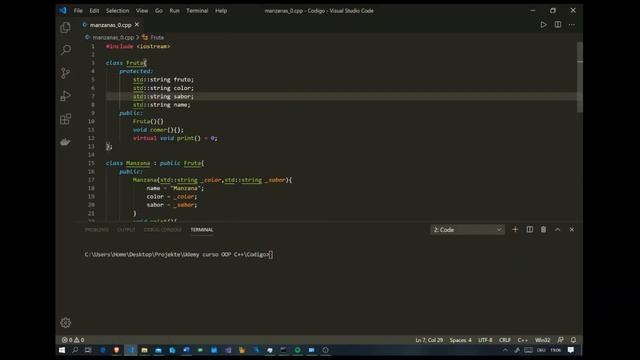The width and height of the screenshot is (640, 360).
Task: Open the Search view in the activity bar
Action: click(x=65, y=50)
